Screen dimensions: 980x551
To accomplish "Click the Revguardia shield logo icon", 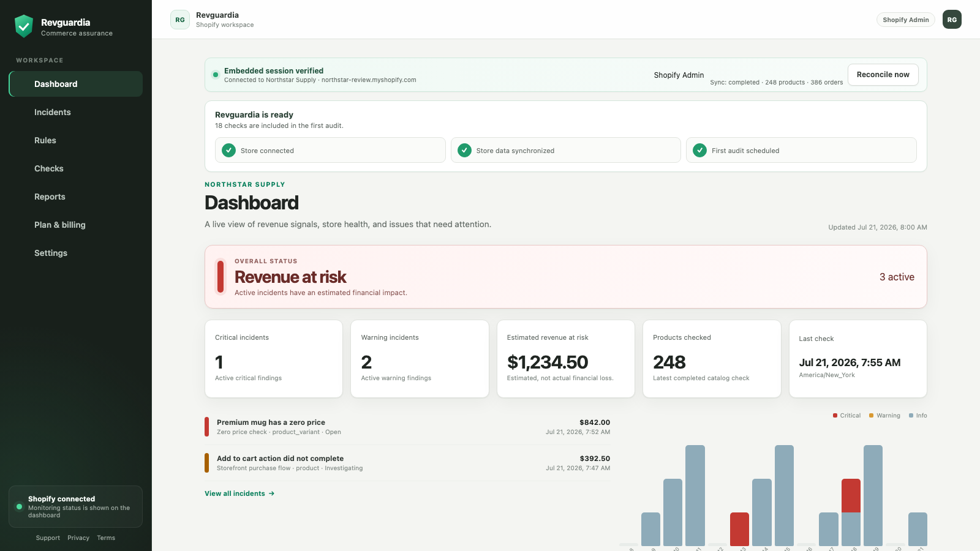I will pyautogui.click(x=24, y=26).
